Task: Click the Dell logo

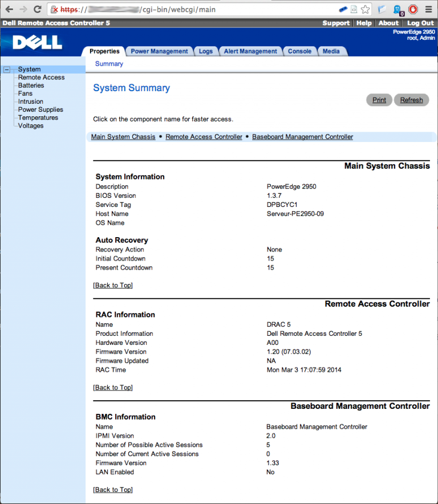Action: [x=37, y=42]
